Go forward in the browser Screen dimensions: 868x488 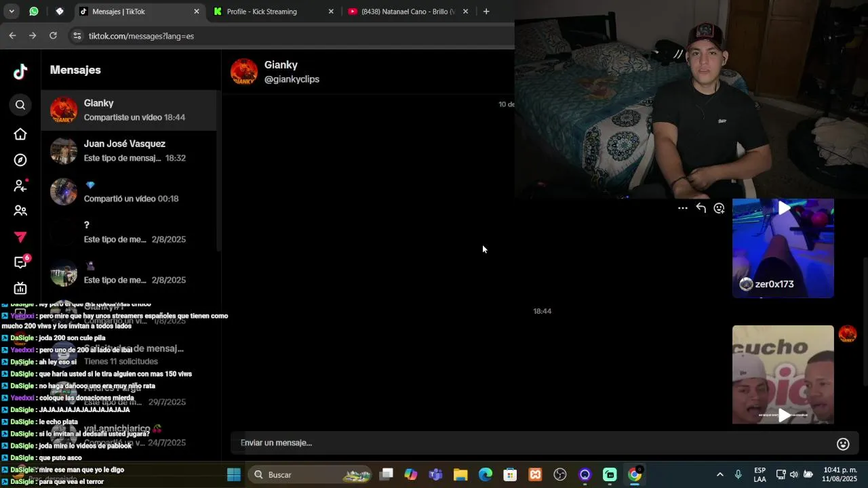coord(33,36)
